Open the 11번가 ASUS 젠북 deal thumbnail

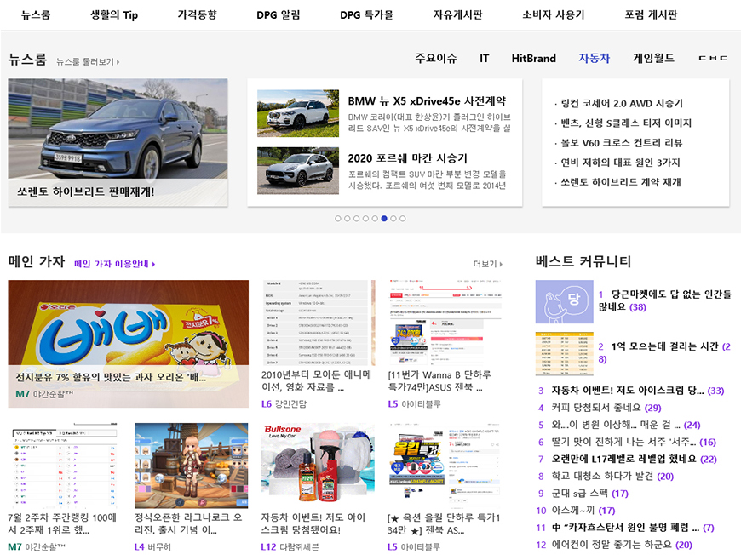[x=445, y=323]
